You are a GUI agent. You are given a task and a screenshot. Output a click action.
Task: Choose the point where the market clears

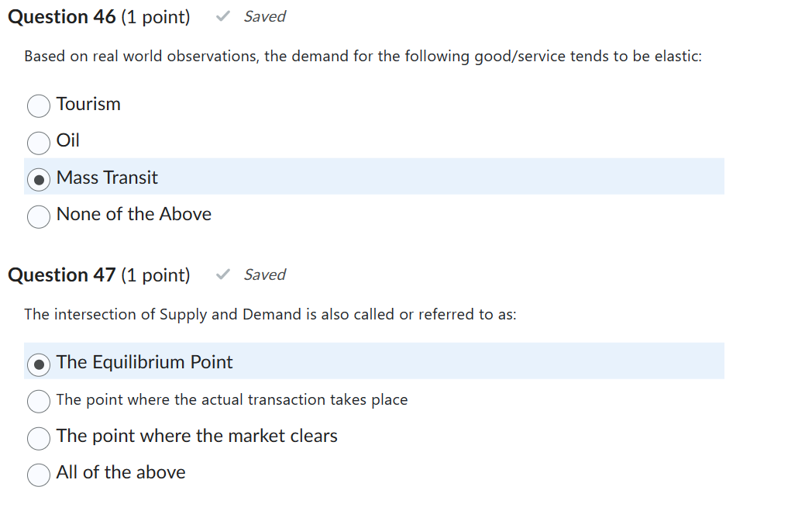38,438
